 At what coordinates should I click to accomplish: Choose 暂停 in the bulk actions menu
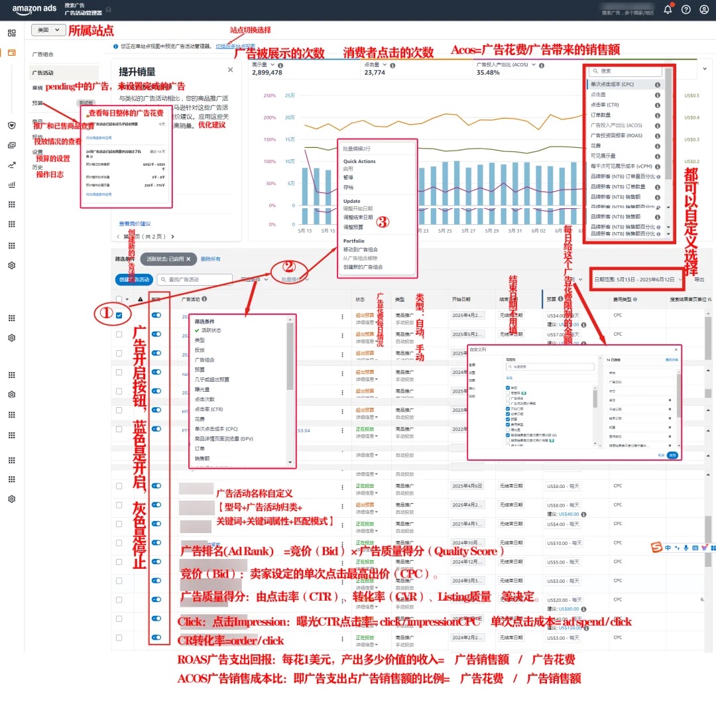point(348,178)
